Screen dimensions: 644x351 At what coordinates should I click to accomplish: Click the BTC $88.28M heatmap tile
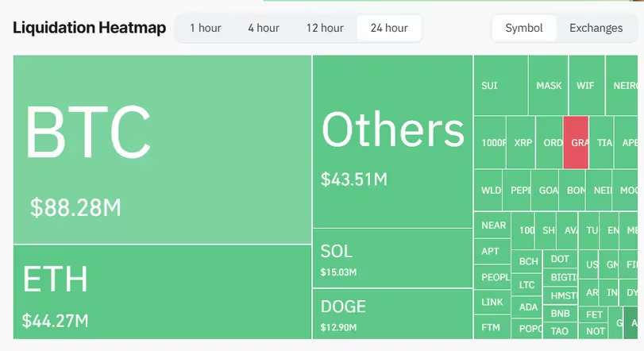(162, 149)
